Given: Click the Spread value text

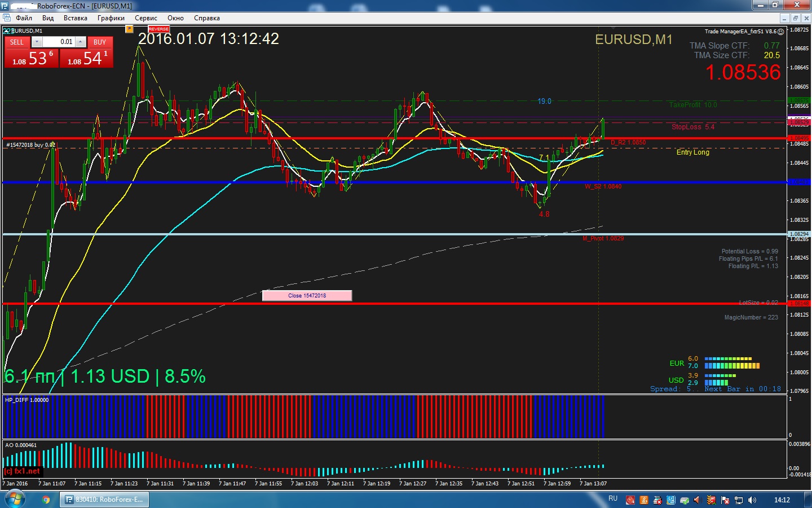Looking at the screenshot, I should point(674,389).
